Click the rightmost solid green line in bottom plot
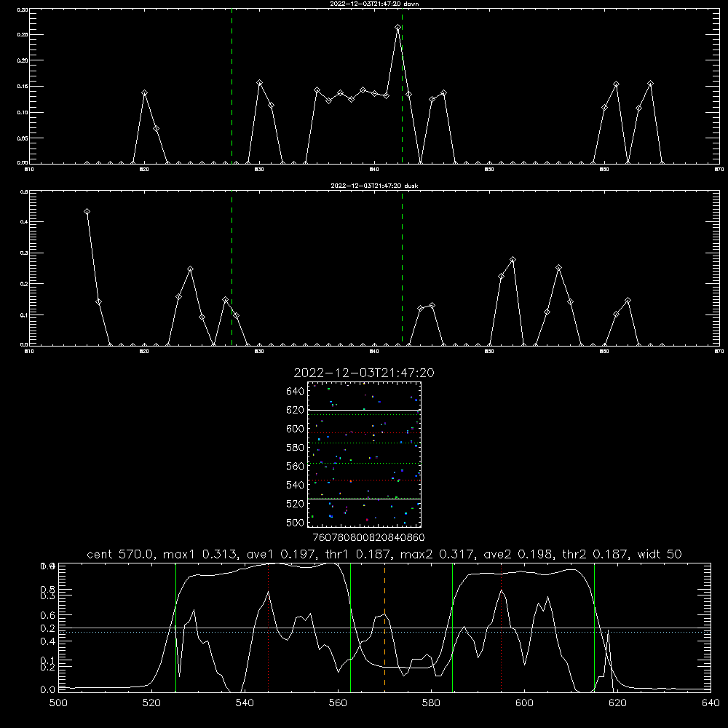This screenshot has height=728, width=728. tap(594, 627)
